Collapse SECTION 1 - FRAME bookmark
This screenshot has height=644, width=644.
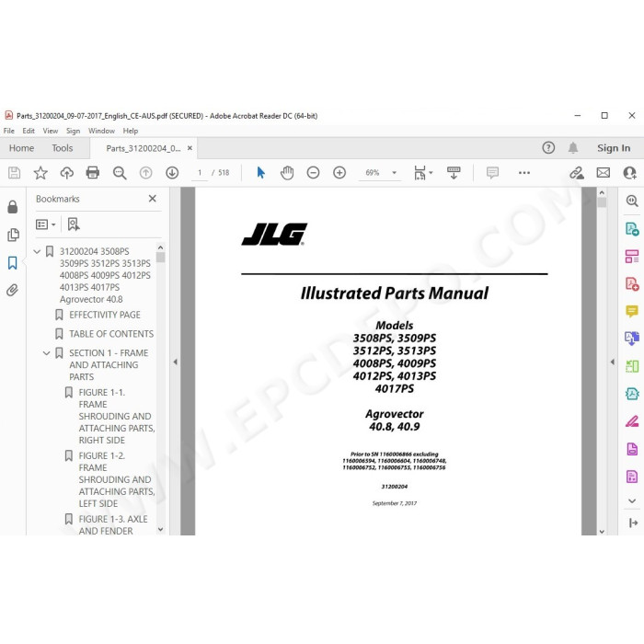(x=46, y=353)
